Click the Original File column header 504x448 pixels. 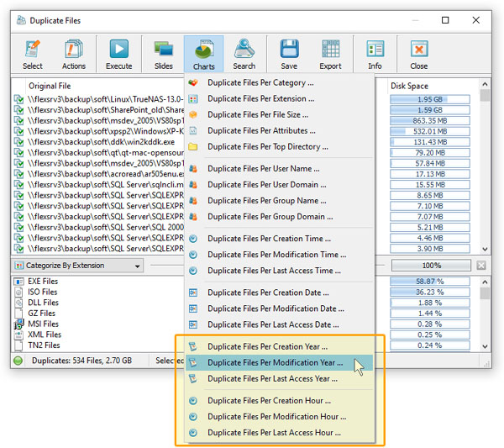coord(50,87)
